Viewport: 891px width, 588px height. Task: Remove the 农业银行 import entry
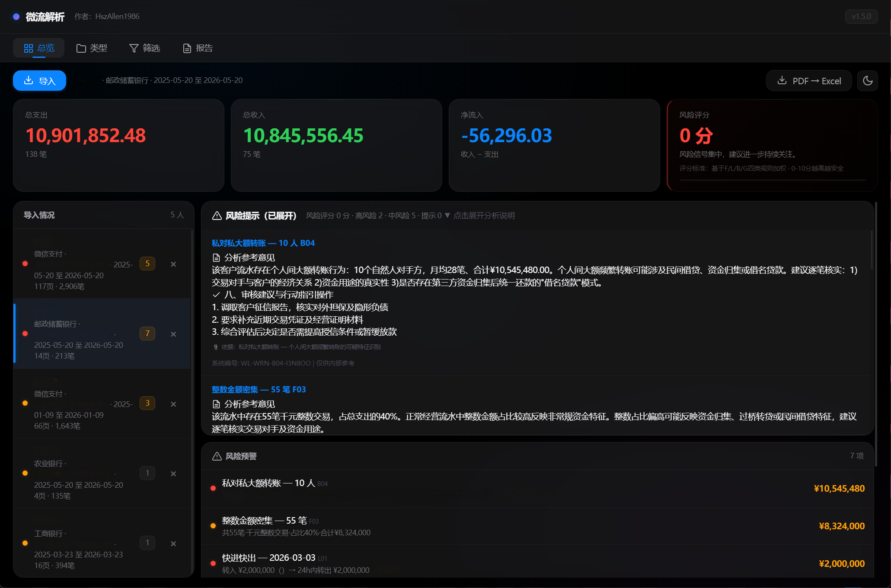173,474
